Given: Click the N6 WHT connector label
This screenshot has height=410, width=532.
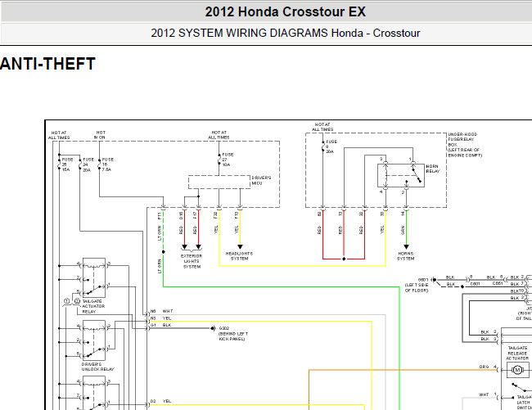Looking at the screenshot, I should (x=161, y=311).
